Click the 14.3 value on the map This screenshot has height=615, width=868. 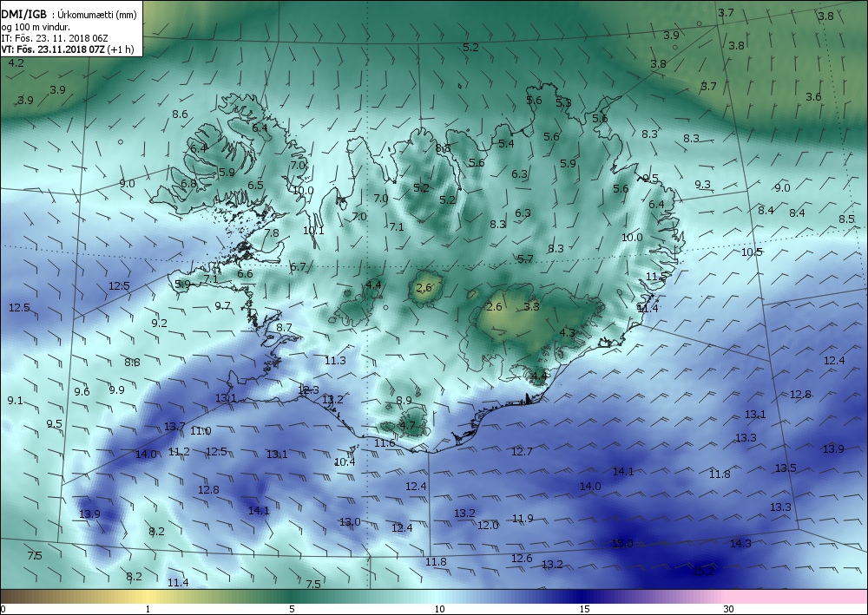[x=740, y=544]
